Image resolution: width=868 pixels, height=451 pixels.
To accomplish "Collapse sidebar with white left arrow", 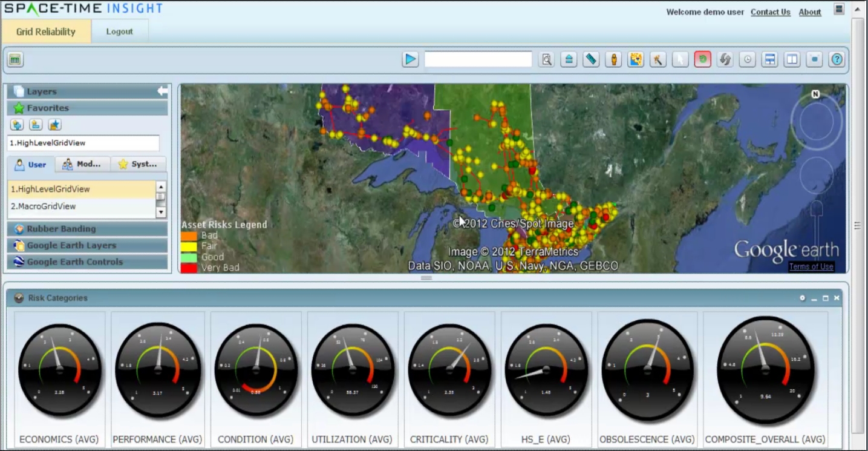I will click(163, 91).
